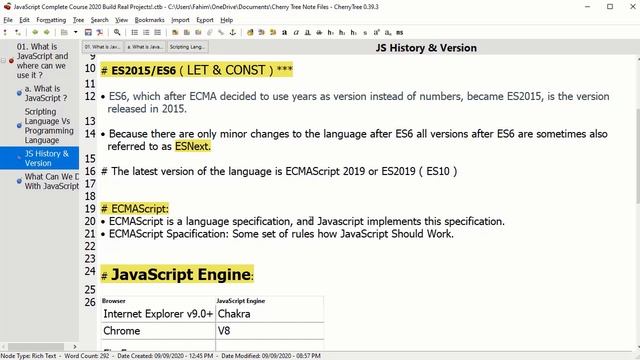Image resolution: width=640 pixels, height=360 pixels.
Task: Insert a codebox from the toolbar
Action: [x=198, y=32]
